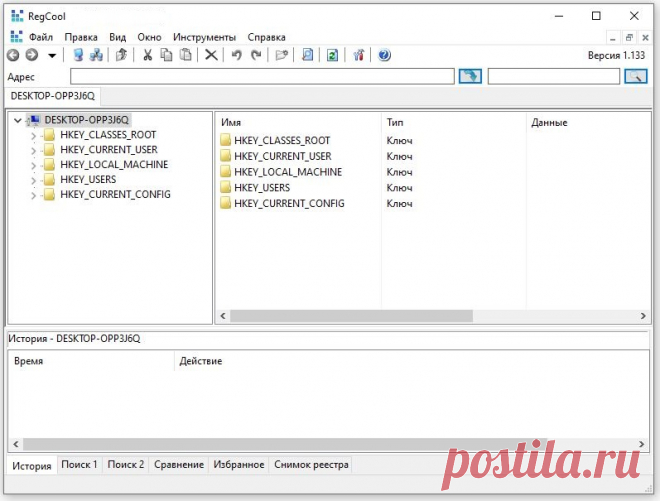The height and width of the screenshot is (501, 660).
Task: Open the Вид menu
Action: pos(117,37)
